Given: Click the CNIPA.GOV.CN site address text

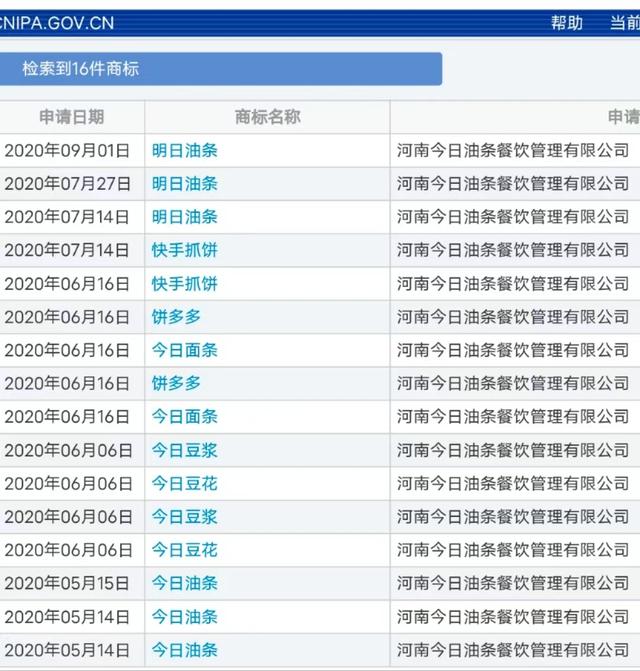Looking at the screenshot, I should coord(57,23).
